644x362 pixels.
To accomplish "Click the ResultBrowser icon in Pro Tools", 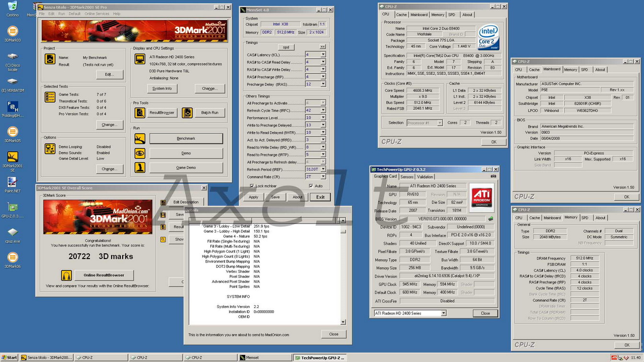I will coord(140,113).
